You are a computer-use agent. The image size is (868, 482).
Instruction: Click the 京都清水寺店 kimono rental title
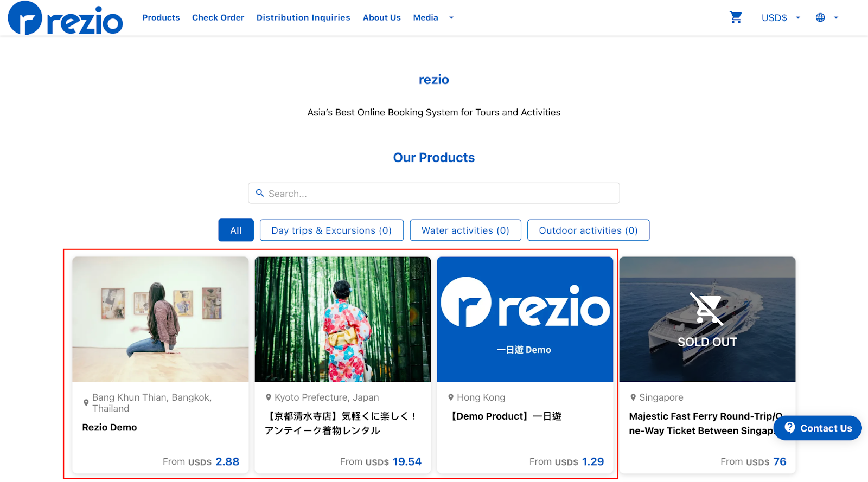click(x=342, y=423)
